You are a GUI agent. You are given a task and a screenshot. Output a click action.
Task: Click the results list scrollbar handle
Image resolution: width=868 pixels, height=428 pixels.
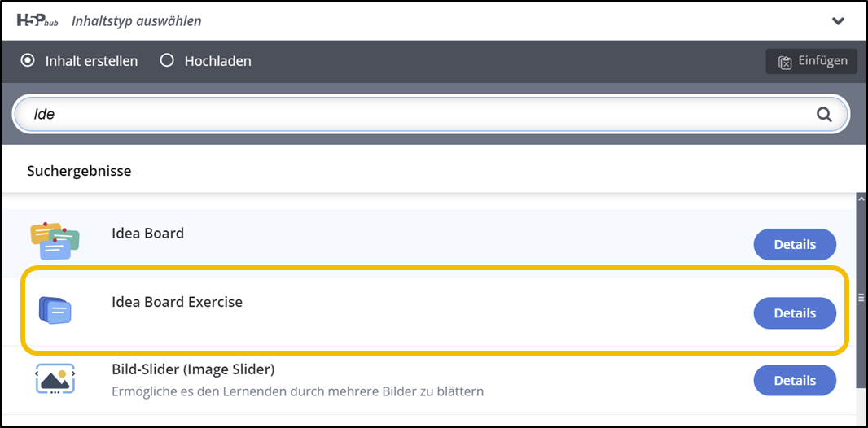861,298
